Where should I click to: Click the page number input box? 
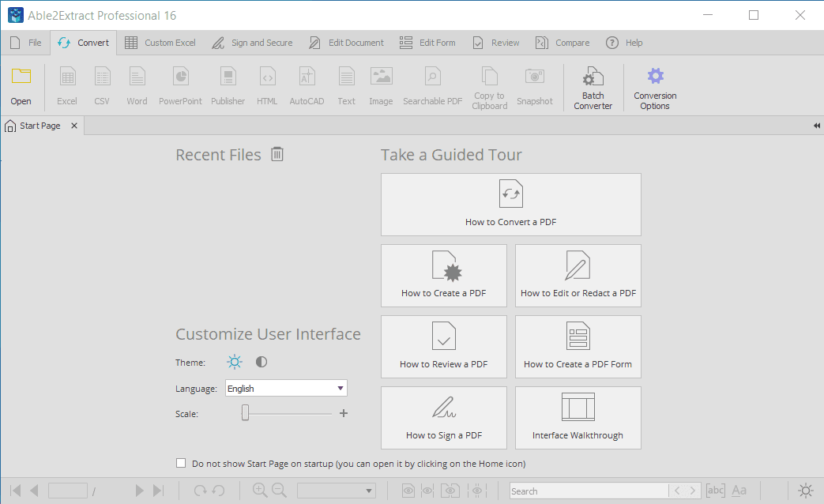pos(68,491)
